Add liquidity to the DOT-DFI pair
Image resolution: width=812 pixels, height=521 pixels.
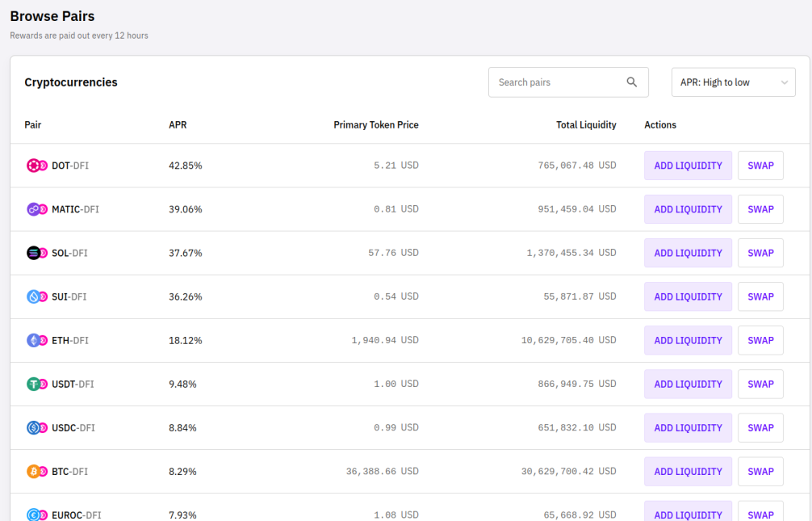click(688, 166)
